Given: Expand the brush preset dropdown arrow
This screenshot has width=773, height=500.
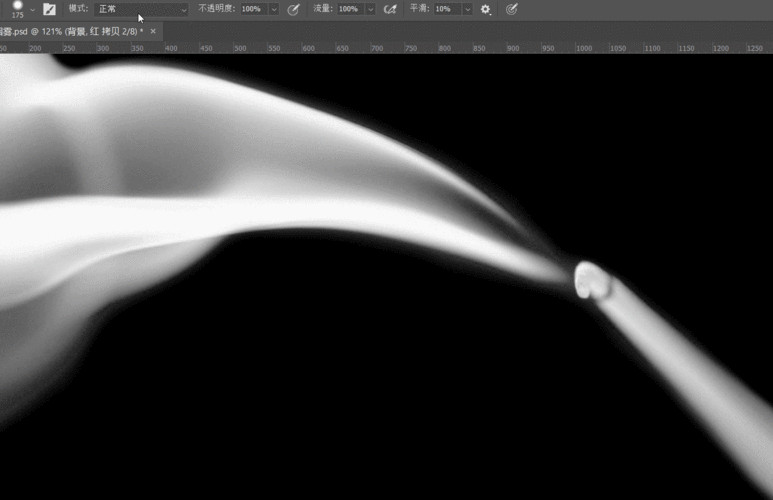Looking at the screenshot, I should click(x=32, y=9).
